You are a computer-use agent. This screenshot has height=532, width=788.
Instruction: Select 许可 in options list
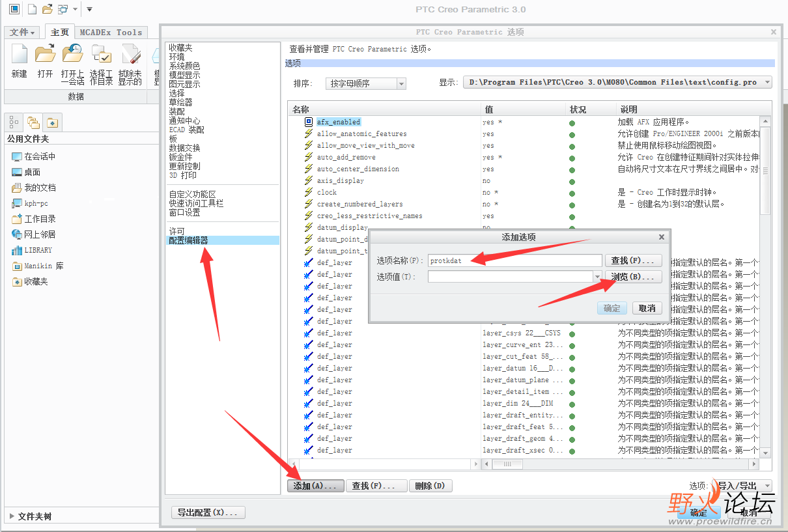click(x=176, y=231)
